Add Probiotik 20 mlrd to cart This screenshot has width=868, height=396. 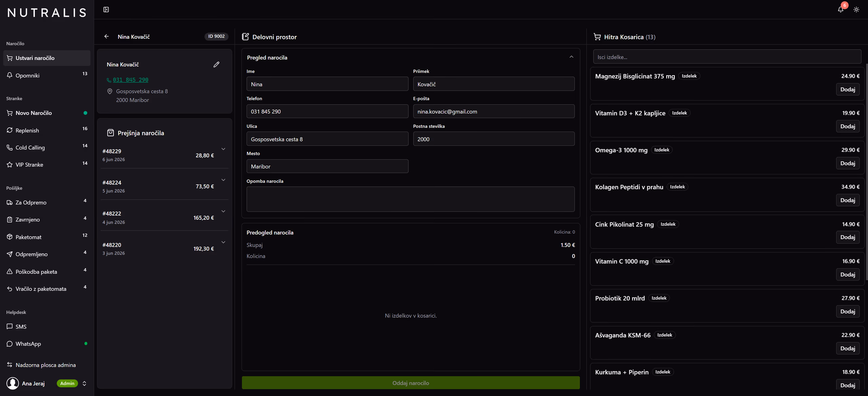point(848,312)
